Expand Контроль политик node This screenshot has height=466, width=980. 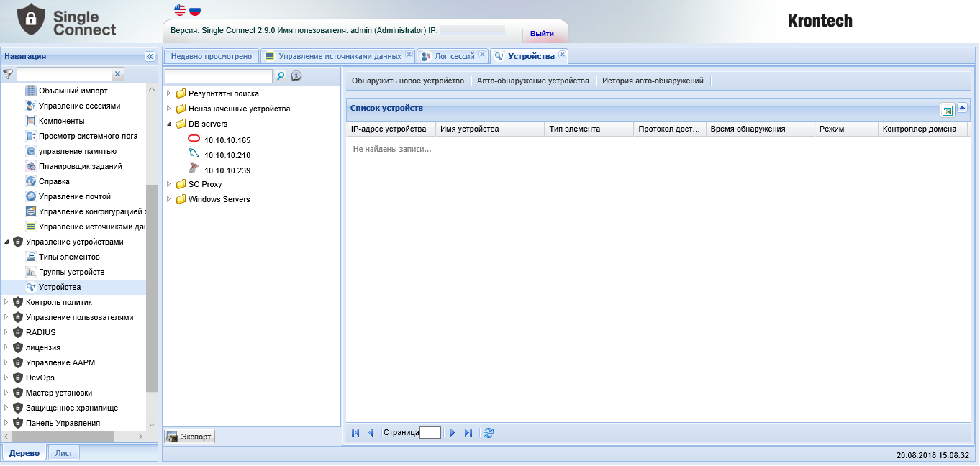pyautogui.click(x=7, y=302)
